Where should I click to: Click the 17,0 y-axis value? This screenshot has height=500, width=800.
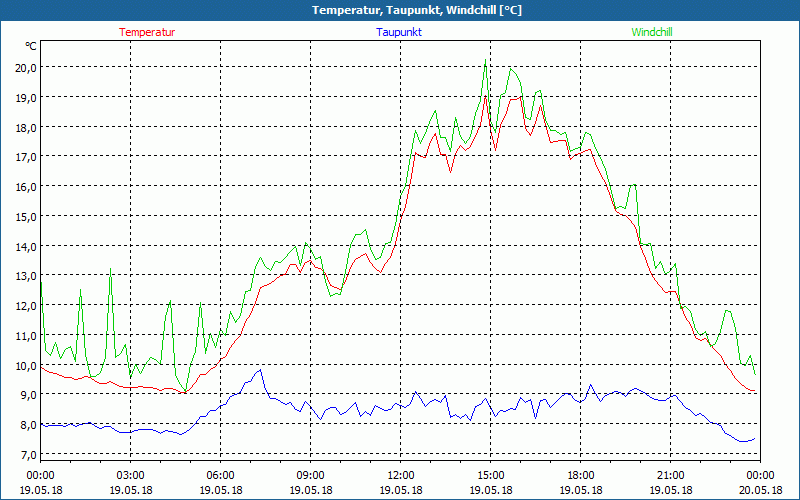tap(26, 157)
